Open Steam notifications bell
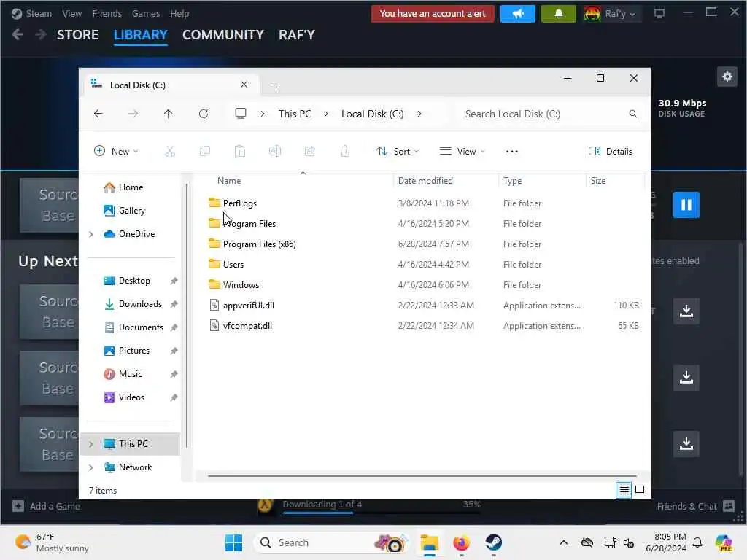 558,14
